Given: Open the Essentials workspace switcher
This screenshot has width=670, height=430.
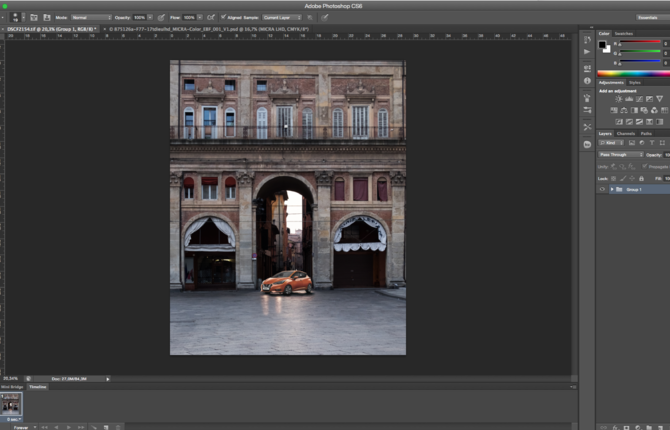Looking at the screenshot, I should click(x=652, y=18).
